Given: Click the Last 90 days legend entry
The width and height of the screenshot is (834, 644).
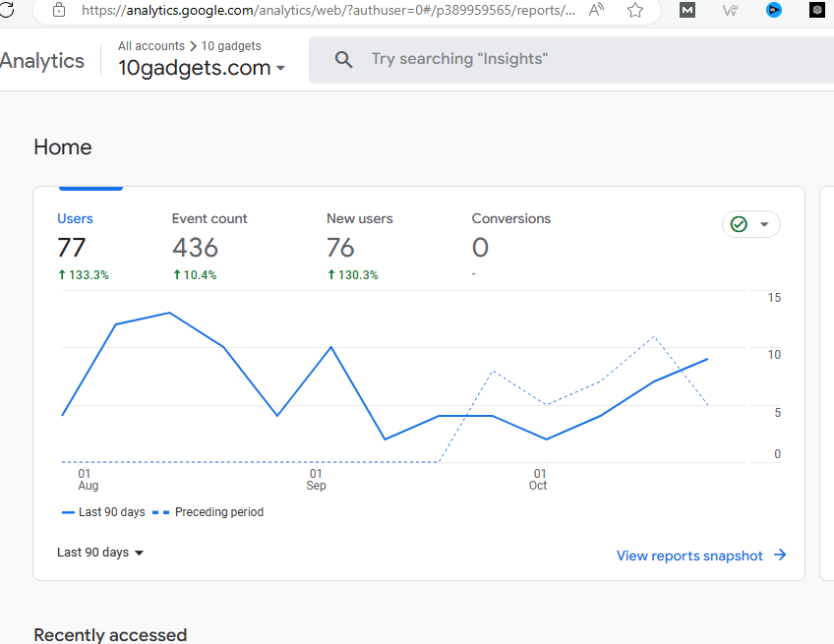Looking at the screenshot, I should pos(103,512).
